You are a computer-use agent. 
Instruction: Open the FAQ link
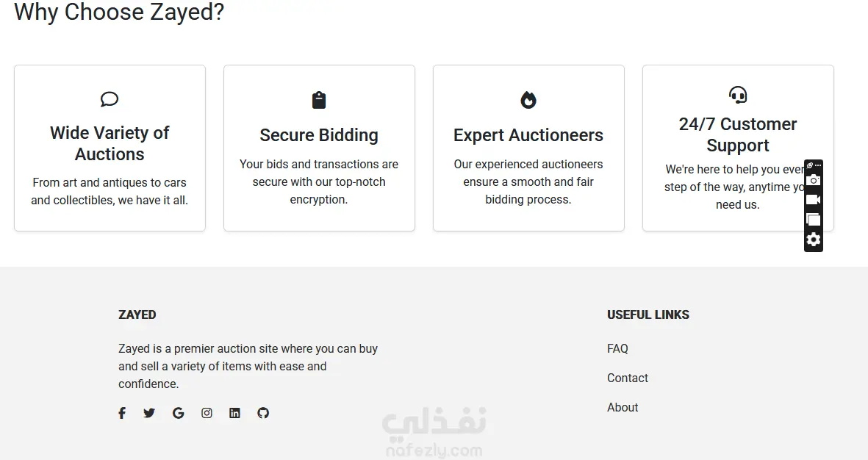617,349
